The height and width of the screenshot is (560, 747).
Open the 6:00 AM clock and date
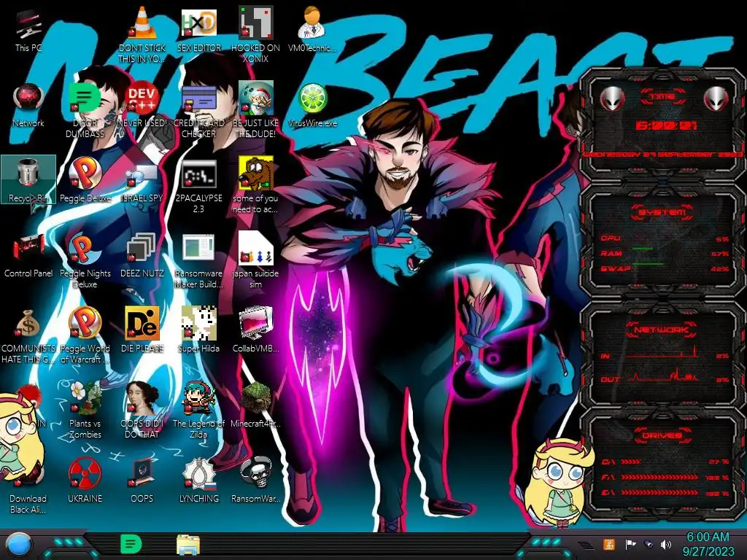[708, 544]
